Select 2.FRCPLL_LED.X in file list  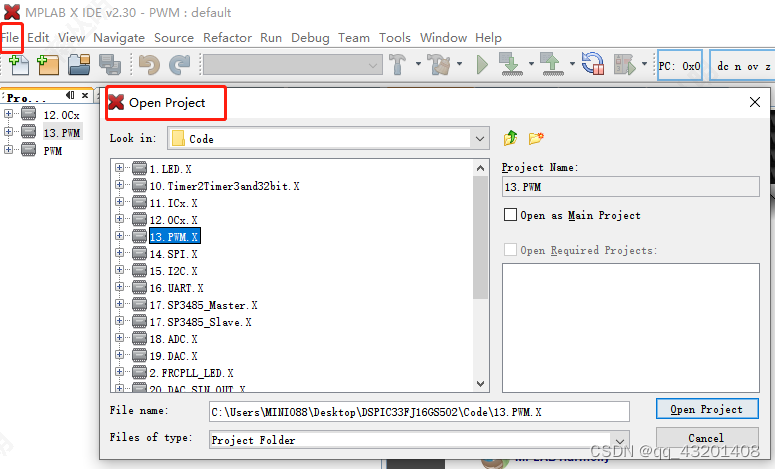pos(192,373)
